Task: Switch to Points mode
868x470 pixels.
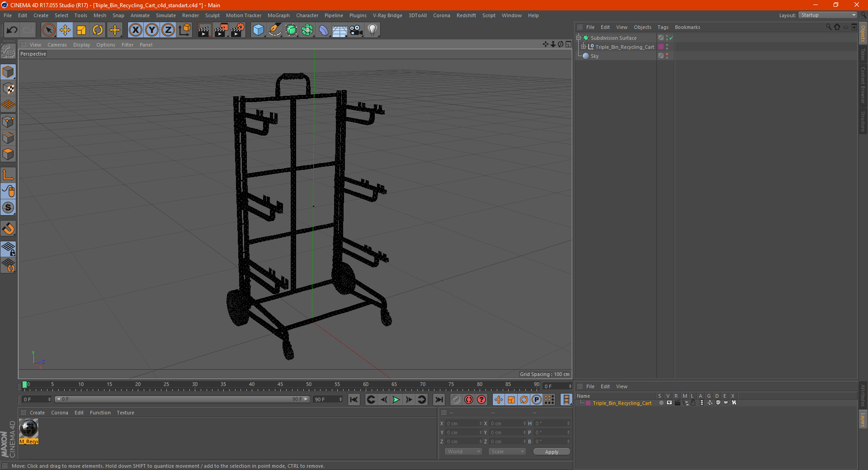Action: point(8,122)
